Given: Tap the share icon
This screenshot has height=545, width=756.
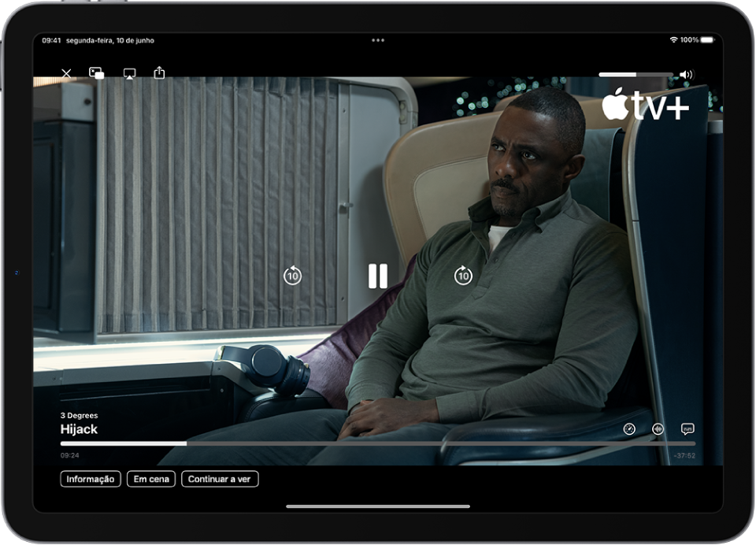Looking at the screenshot, I should (159, 72).
